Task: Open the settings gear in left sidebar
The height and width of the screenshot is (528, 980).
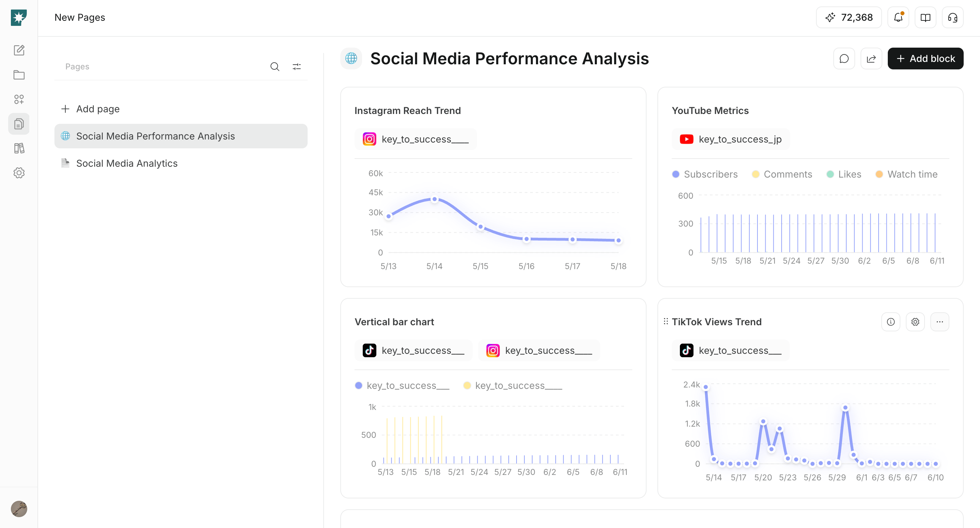Action: [19, 173]
